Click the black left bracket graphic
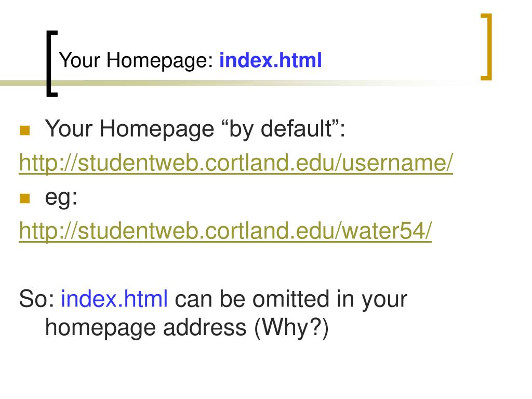Screen dimensions: 532x399 (x=52, y=64)
